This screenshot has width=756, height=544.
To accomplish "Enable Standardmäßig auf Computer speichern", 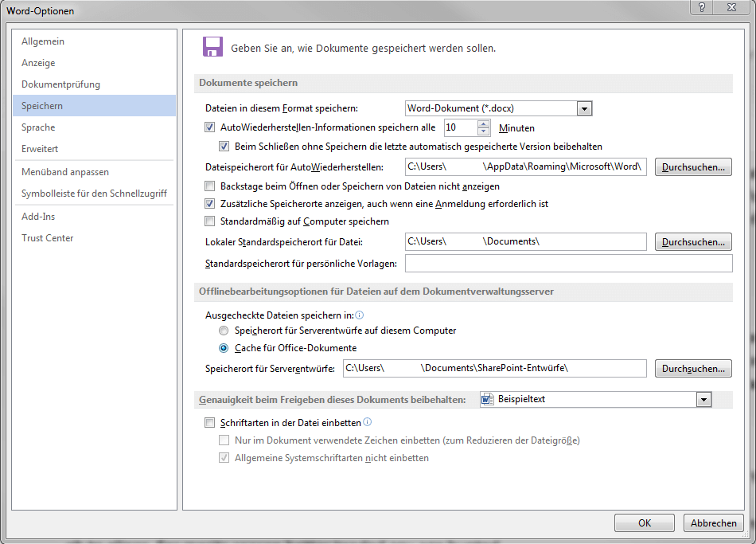I will tap(210, 221).
